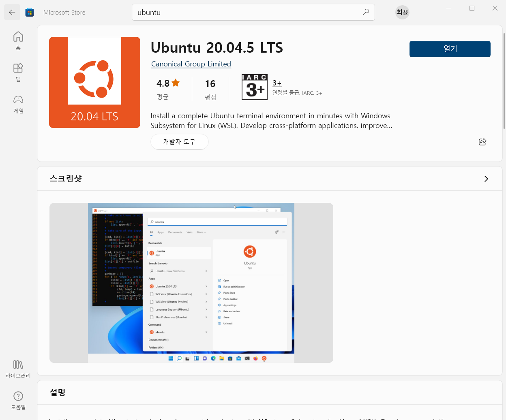Minimize the Microsoft Store window

[449, 8]
